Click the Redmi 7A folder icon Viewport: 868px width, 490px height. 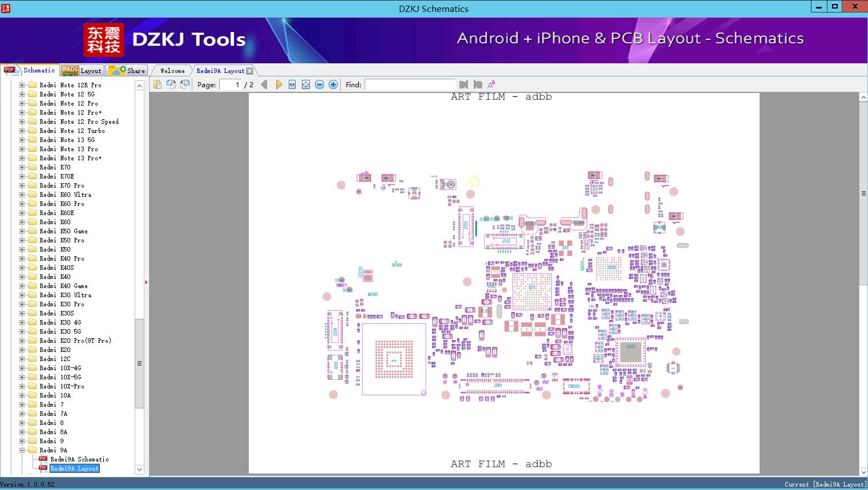(x=33, y=414)
